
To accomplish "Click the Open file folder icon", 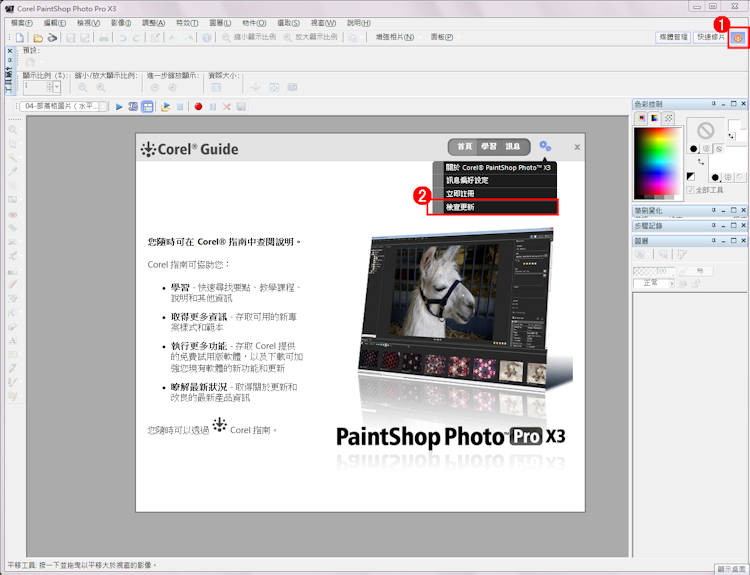I will pos(37,37).
